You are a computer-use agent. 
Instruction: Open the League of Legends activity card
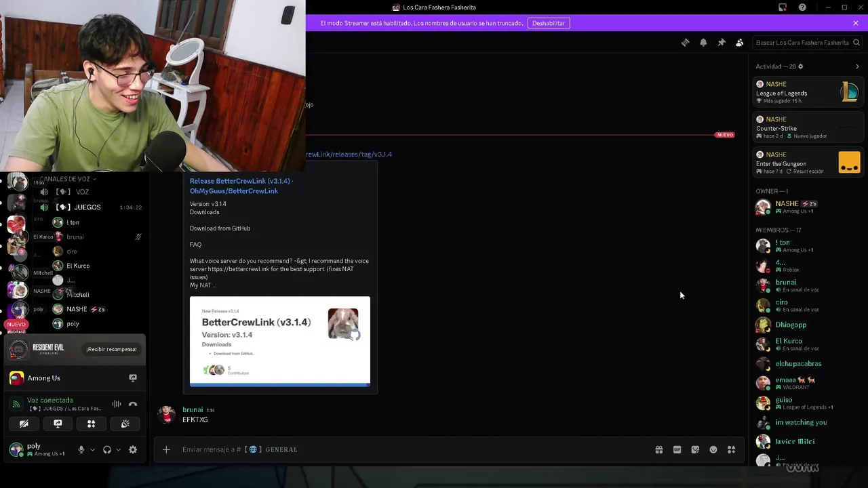coord(808,92)
